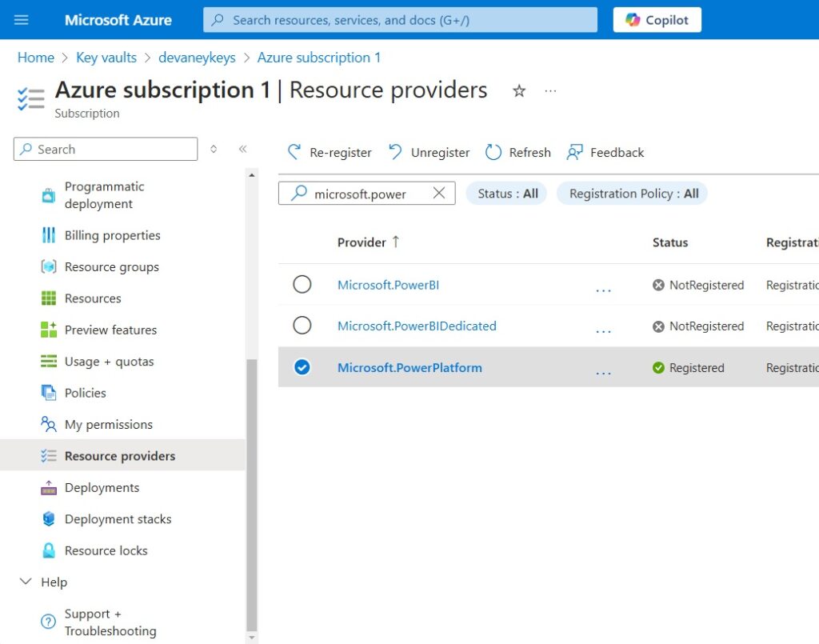Click Re-register in the toolbar
The width and height of the screenshot is (819, 644).
pos(330,153)
